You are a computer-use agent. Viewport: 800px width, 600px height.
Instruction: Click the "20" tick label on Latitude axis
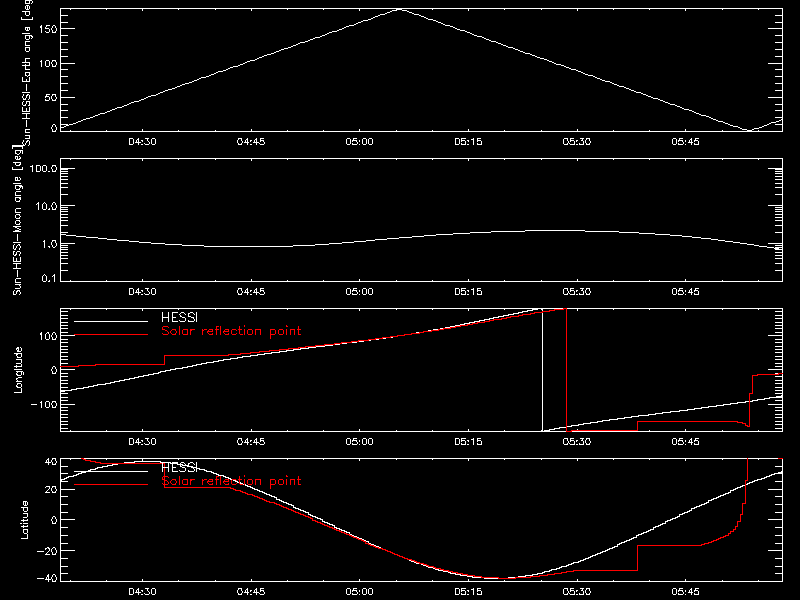pos(51,490)
